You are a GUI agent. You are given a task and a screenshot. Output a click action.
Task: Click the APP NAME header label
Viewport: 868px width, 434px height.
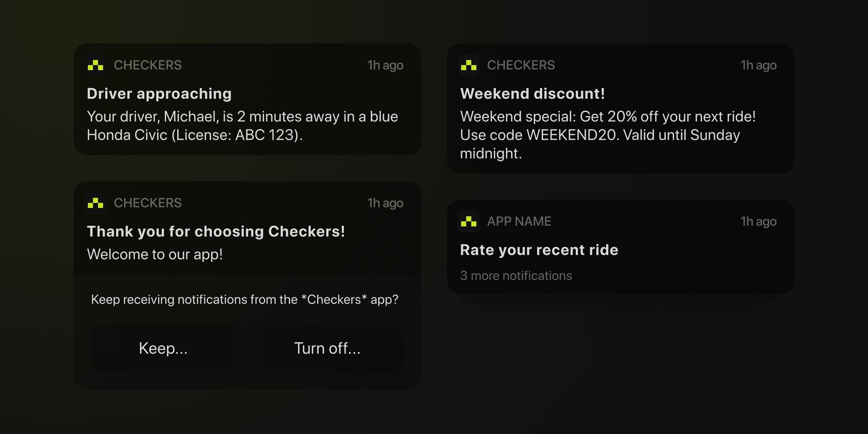pos(519,221)
